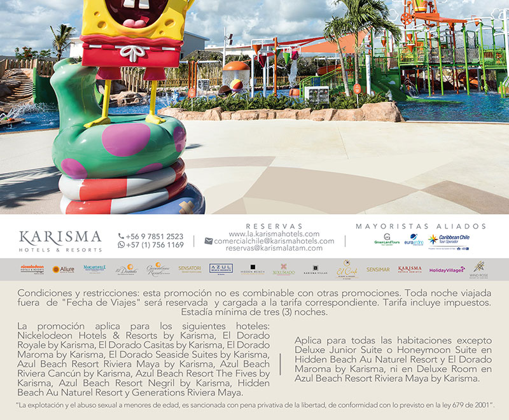Image resolution: width=509 pixels, height=420 pixels.
Task: Click the Karisma Villas logo
Action: pyautogui.click(x=315, y=270)
